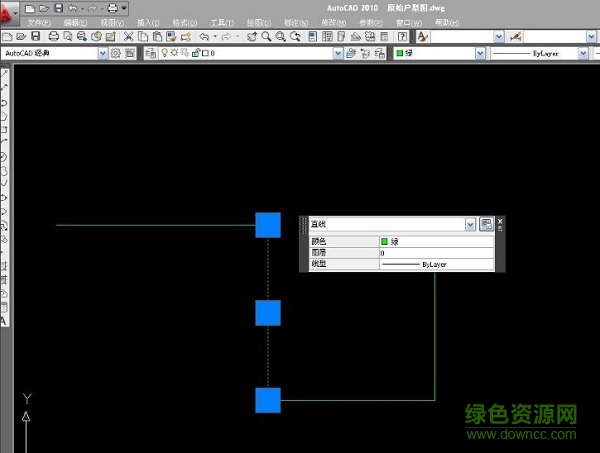Expand the quick access toolbar customize arrow
The height and width of the screenshot is (453, 600).
click(x=124, y=8)
